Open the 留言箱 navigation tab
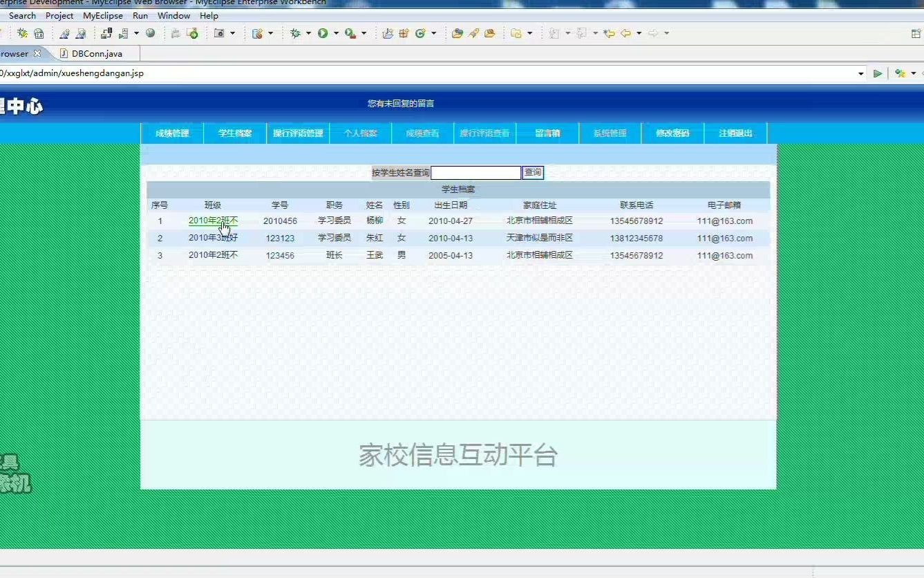924x578 pixels. pyautogui.click(x=547, y=133)
